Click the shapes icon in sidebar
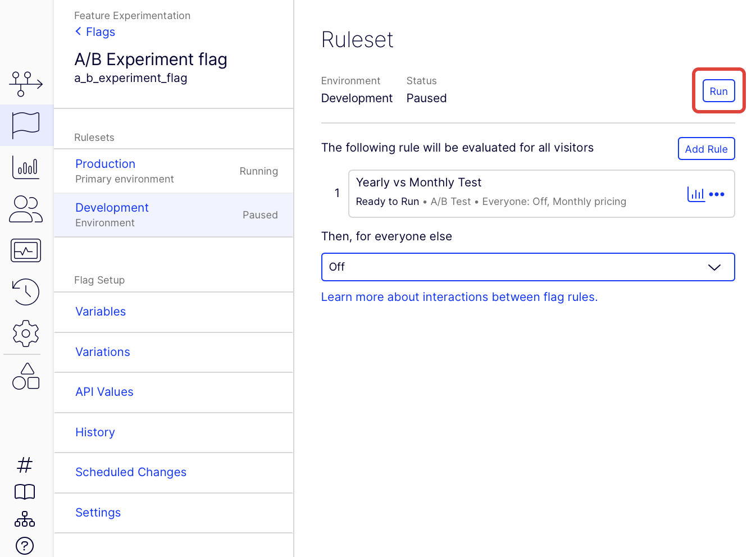This screenshot has width=756, height=557. pyautogui.click(x=26, y=376)
